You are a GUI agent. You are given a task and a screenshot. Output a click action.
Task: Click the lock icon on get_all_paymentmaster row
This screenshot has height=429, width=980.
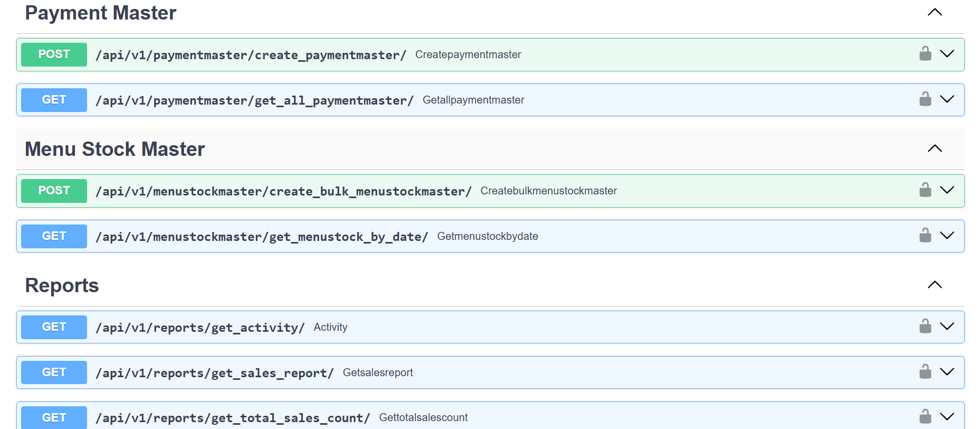coord(925,99)
